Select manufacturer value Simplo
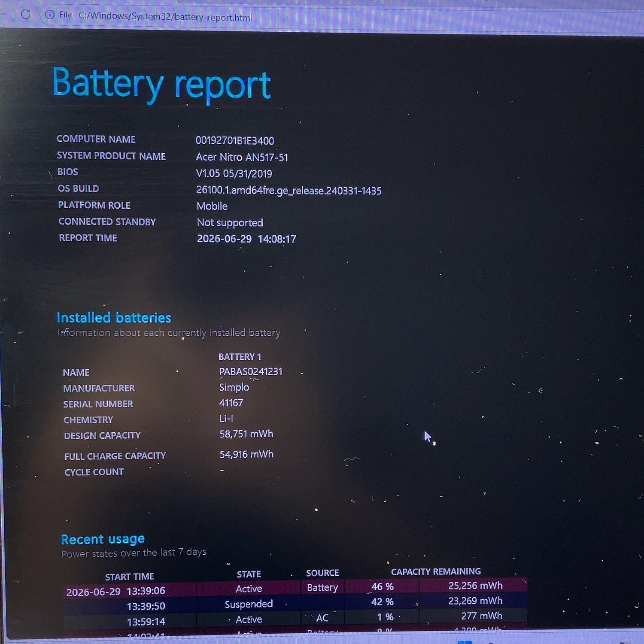 [234, 387]
